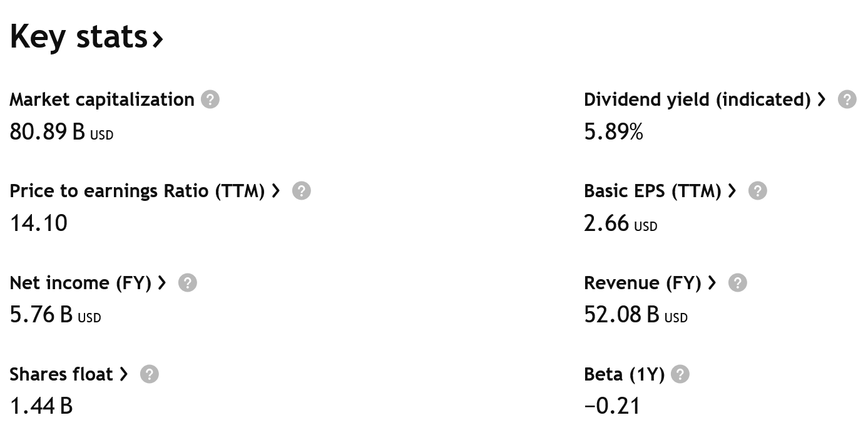Click help icon next to Shares float
868x435 pixels.
[150, 374]
